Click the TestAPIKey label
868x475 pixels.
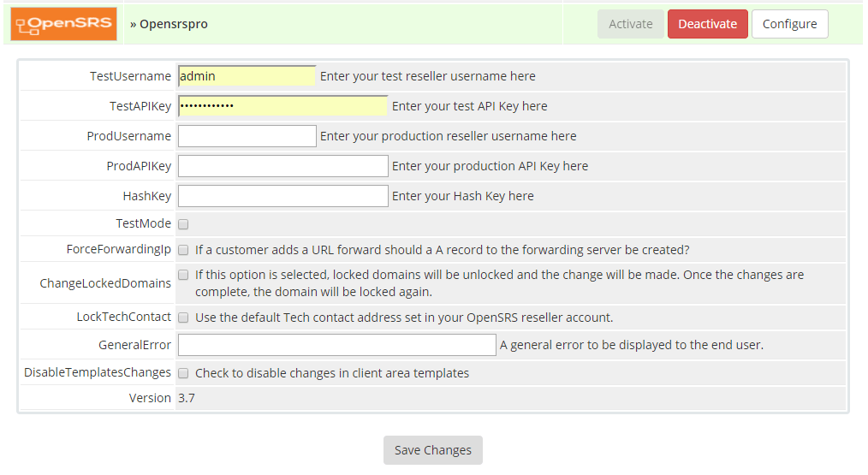(x=140, y=106)
